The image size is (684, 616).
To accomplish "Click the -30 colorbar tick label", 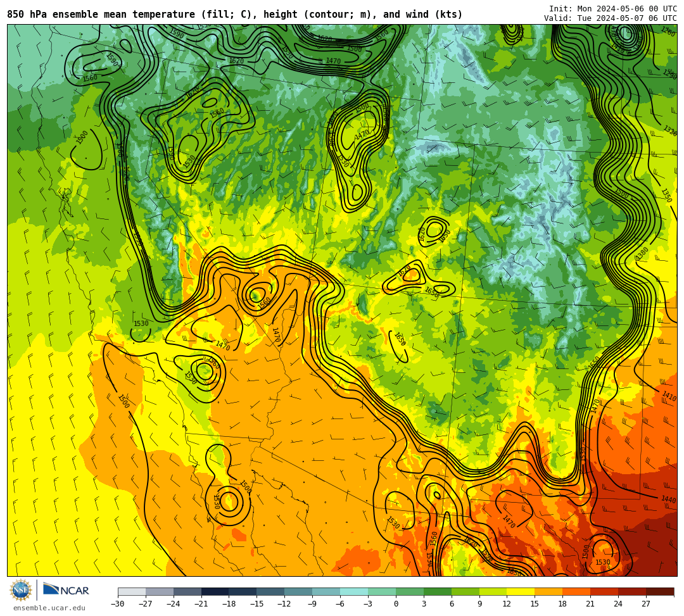I will 118,604.
